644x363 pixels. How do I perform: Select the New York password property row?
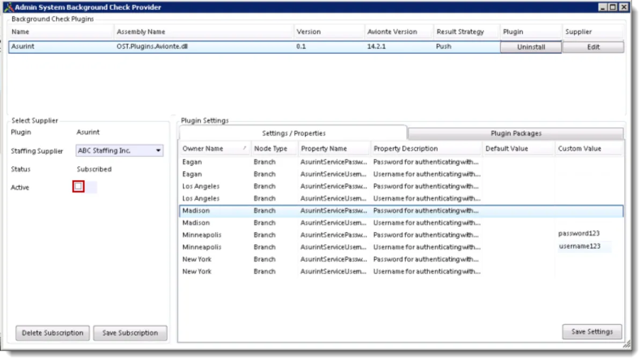[x=401, y=260]
